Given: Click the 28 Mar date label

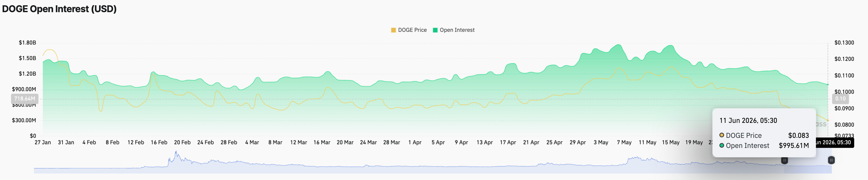Looking at the screenshot, I should point(391,142).
